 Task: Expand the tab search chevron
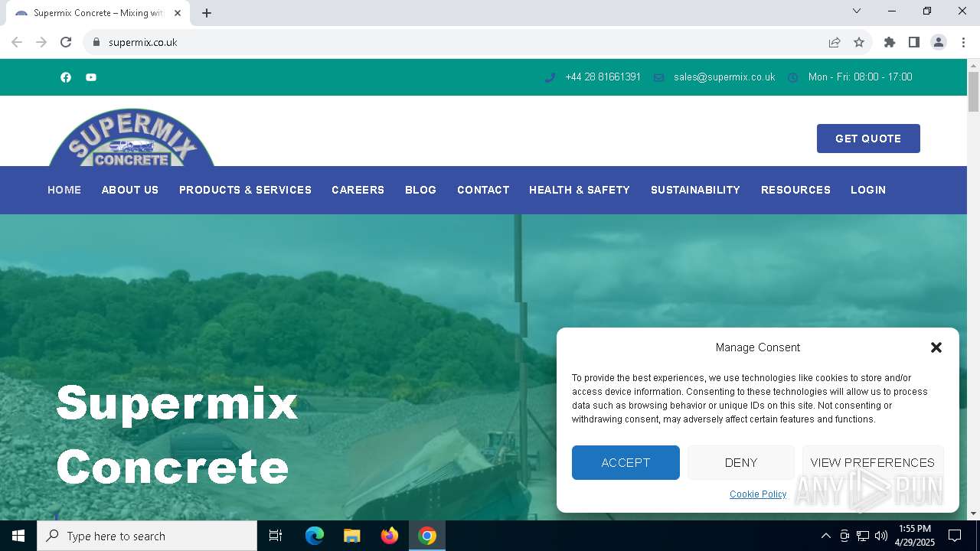857,11
